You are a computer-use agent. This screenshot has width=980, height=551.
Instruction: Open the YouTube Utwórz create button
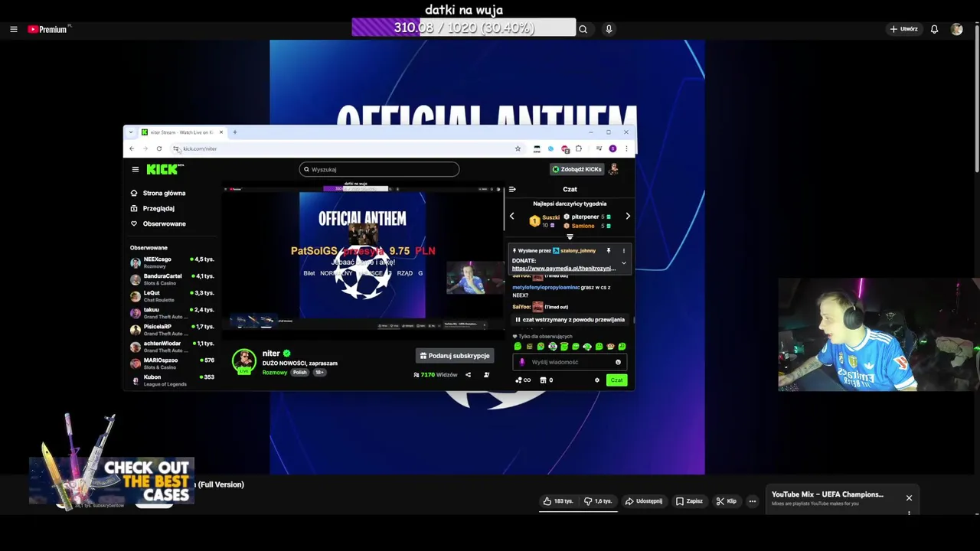[903, 29]
